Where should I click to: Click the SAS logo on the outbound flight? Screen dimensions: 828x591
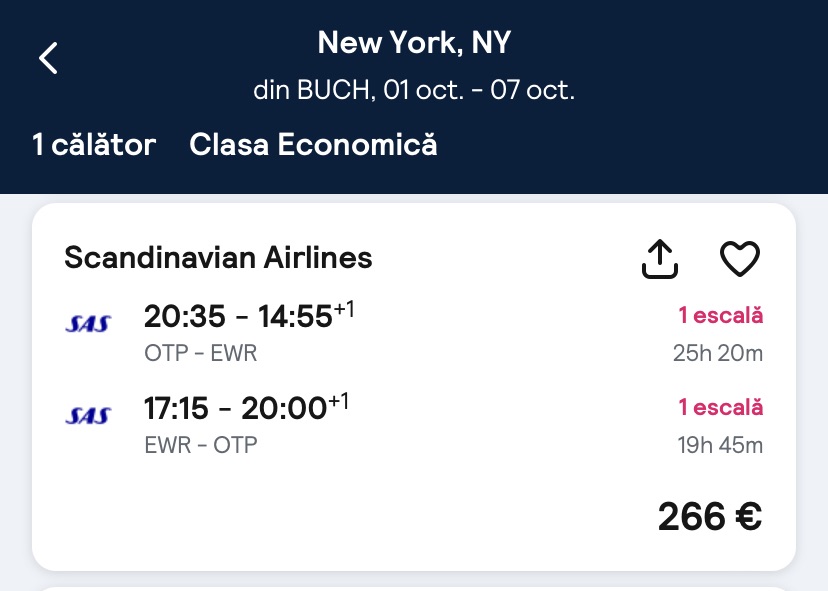click(88, 323)
